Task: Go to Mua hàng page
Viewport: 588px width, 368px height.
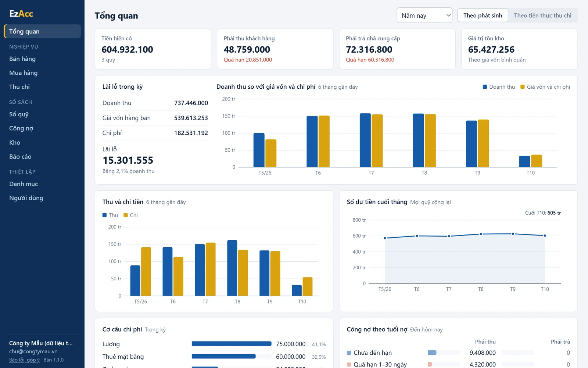Action: pyautogui.click(x=42, y=73)
